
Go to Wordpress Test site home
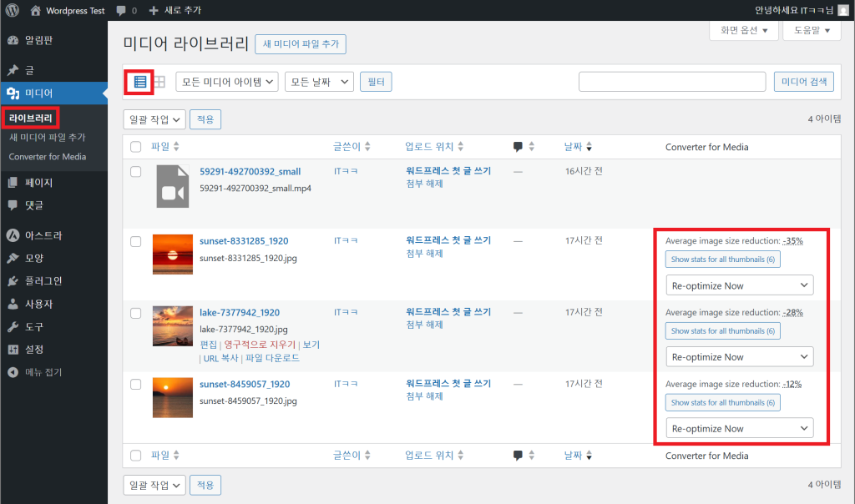pyautogui.click(x=67, y=10)
